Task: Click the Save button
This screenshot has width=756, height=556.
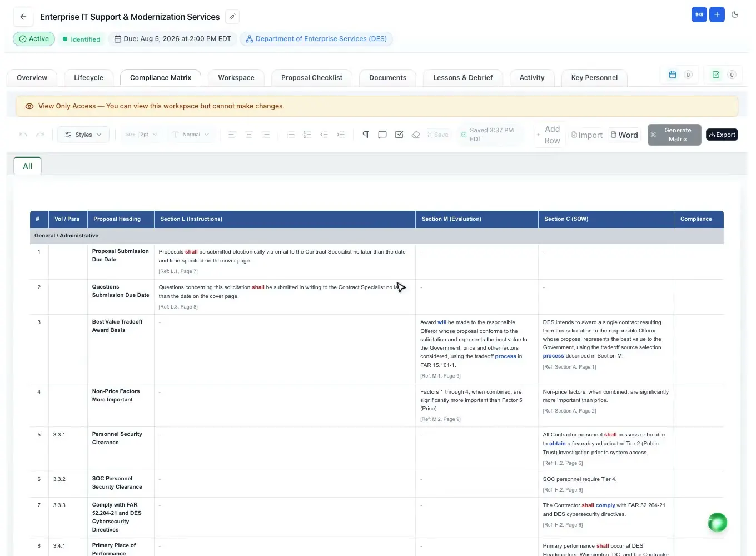Action: pyautogui.click(x=437, y=135)
